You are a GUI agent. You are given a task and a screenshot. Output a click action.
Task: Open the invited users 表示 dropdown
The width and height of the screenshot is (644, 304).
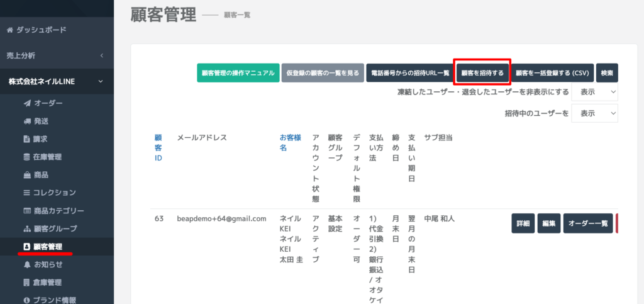point(594,113)
